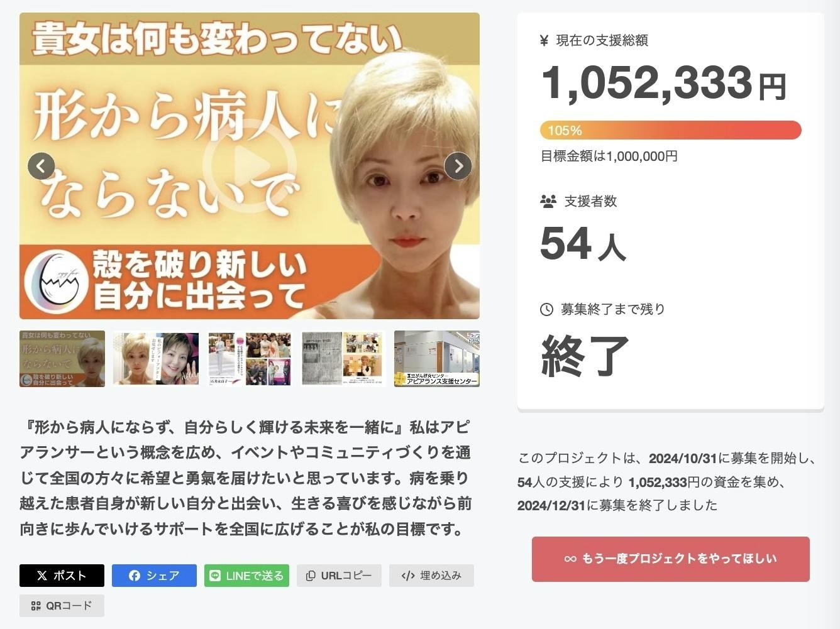Advance to the next slide arrow
The height and width of the screenshot is (629, 840).
point(458,166)
